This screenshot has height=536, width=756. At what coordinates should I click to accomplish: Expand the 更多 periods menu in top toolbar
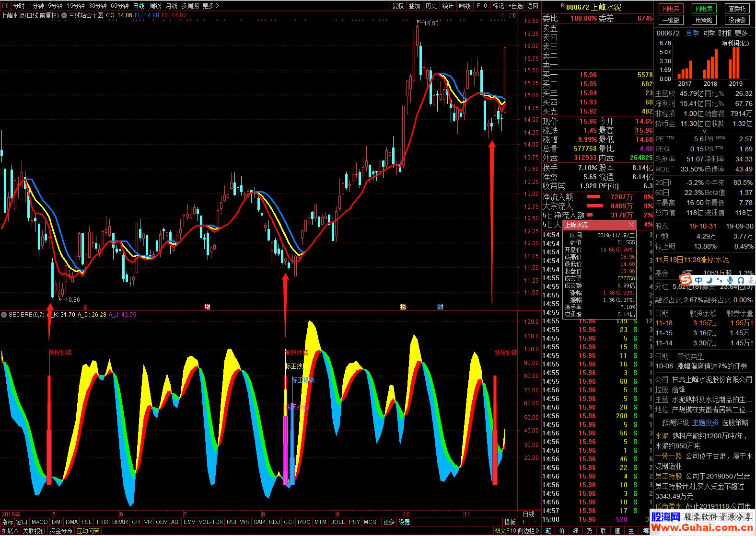[210, 6]
